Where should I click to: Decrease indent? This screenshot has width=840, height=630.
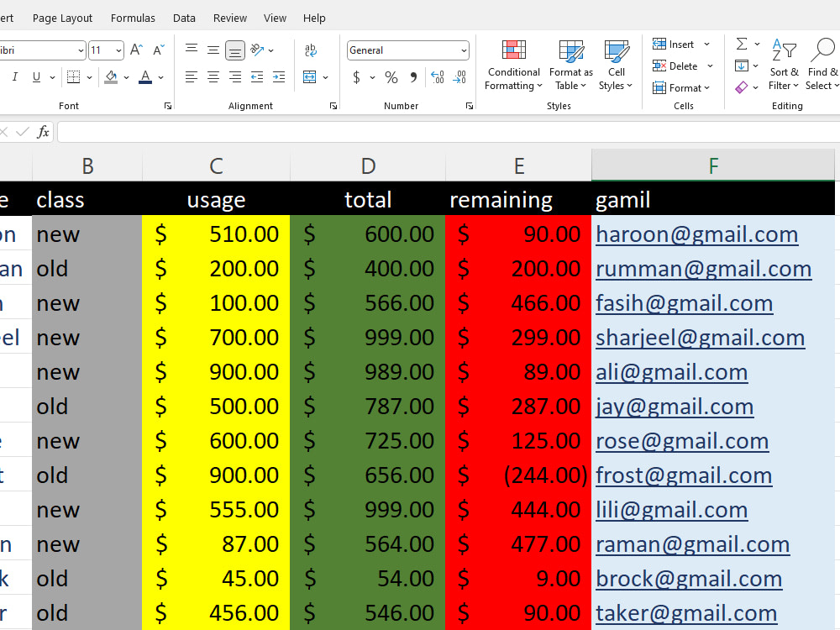[x=257, y=77]
